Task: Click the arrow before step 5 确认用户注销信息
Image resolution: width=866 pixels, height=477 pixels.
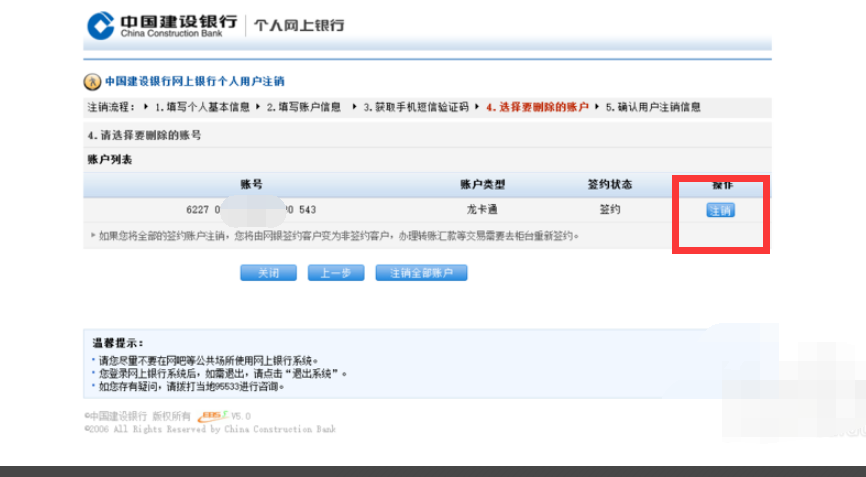Action: point(598,106)
